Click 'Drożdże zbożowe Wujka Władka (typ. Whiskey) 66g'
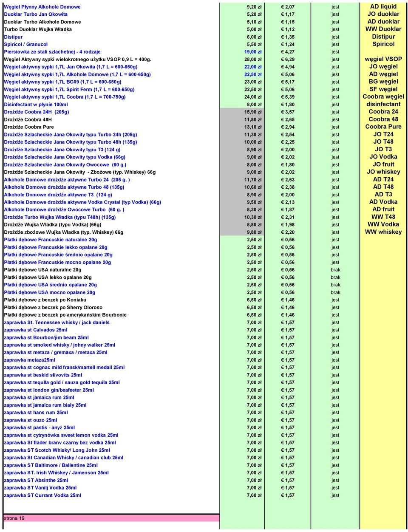 (x=63, y=232)
